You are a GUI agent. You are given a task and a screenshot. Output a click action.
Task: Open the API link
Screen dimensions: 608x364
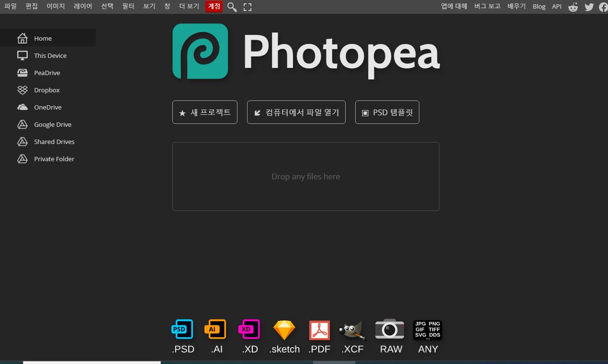pyautogui.click(x=557, y=7)
